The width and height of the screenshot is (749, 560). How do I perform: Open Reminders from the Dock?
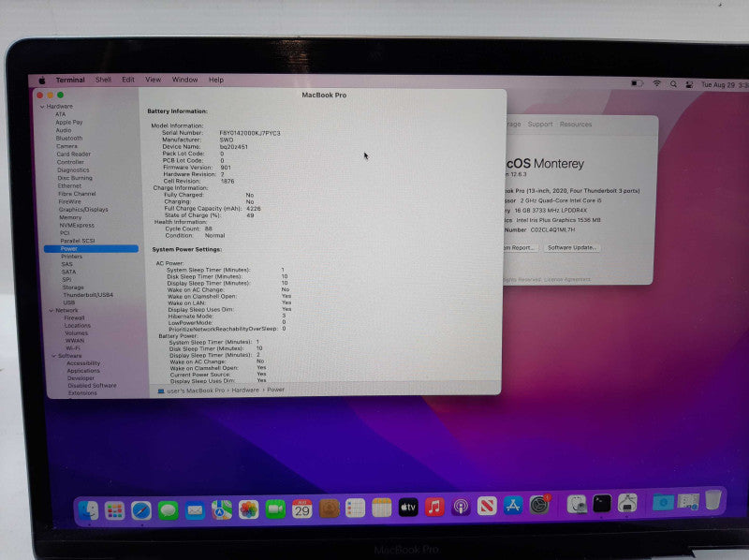click(355, 508)
